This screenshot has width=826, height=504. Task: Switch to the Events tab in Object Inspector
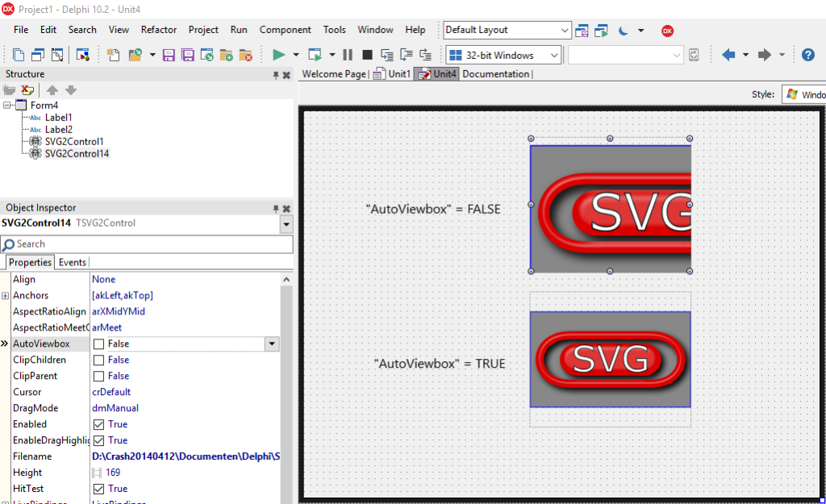(72, 262)
